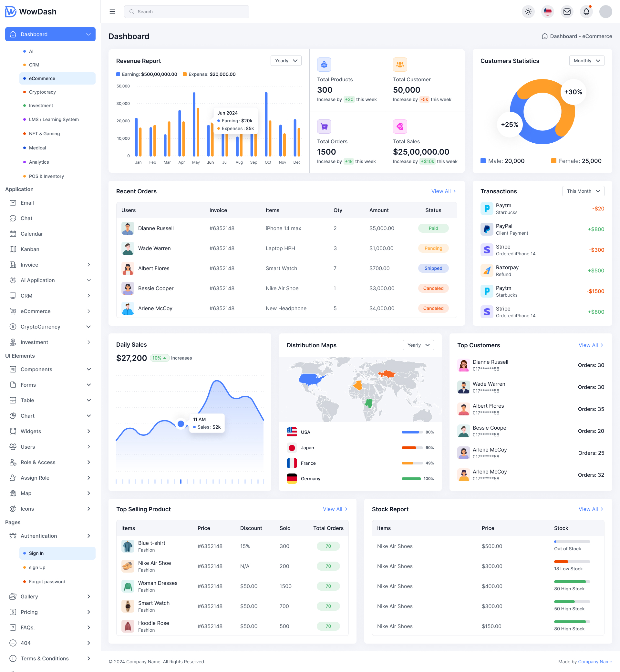Image resolution: width=620 pixels, height=672 pixels.
Task: Open the US flag language selector
Action: [548, 12]
